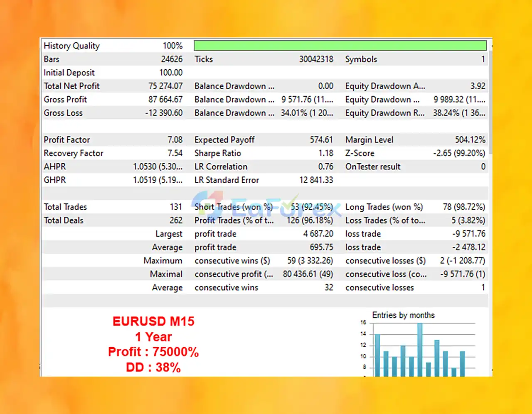The height and width of the screenshot is (414, 532).
Task: Click the DD : 38% red text
Action: 153,367
